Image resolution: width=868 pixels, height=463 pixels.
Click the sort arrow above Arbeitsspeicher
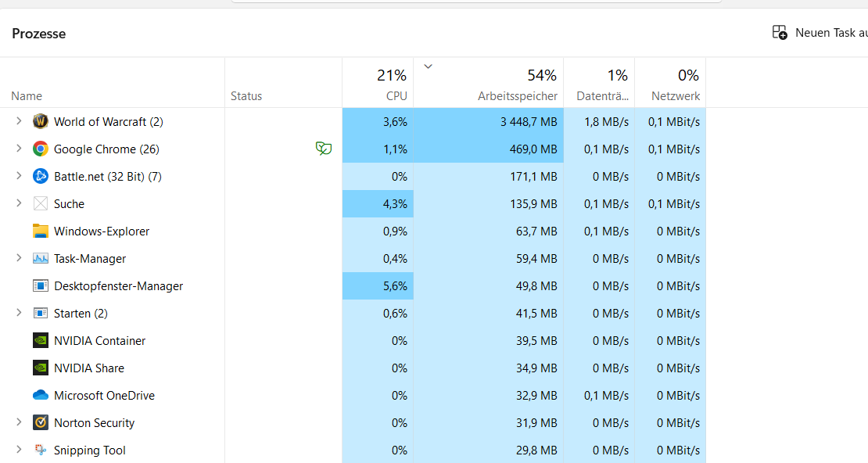pyautogui.click(x=428, y=66)
